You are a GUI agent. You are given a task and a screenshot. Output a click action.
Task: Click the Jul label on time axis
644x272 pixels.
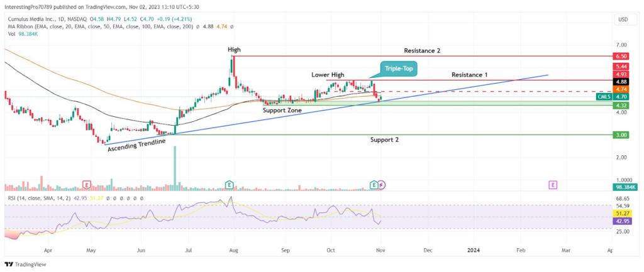189,249
